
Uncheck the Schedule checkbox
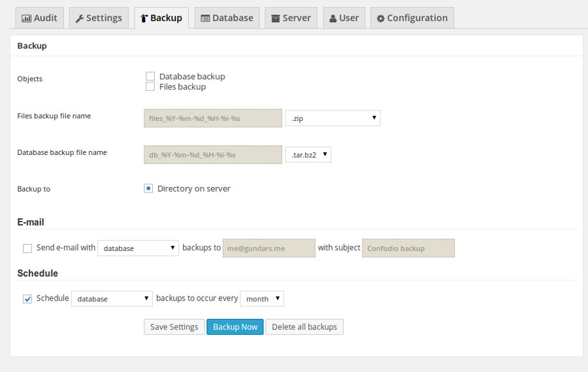pyautogui.click(x=27, y=299)
